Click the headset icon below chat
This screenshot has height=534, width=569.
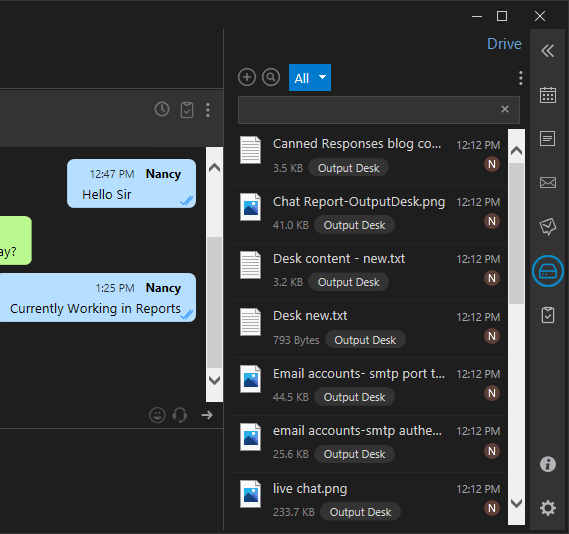pos(180,415)
